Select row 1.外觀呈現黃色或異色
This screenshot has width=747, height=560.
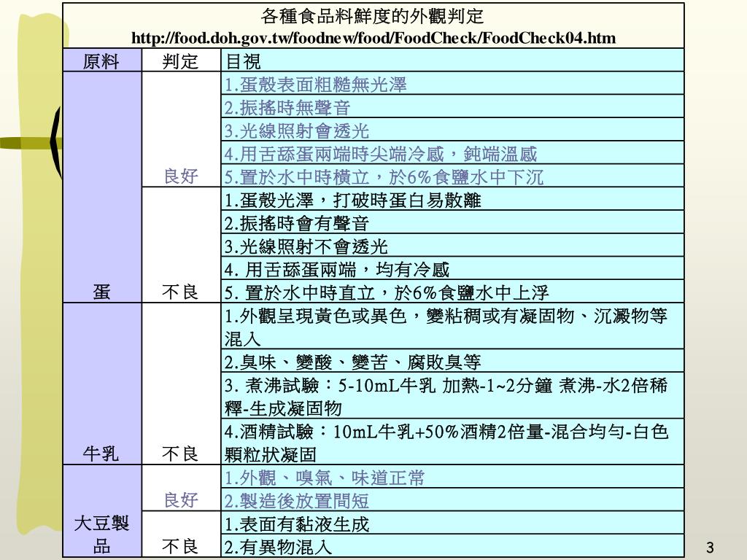452,326
